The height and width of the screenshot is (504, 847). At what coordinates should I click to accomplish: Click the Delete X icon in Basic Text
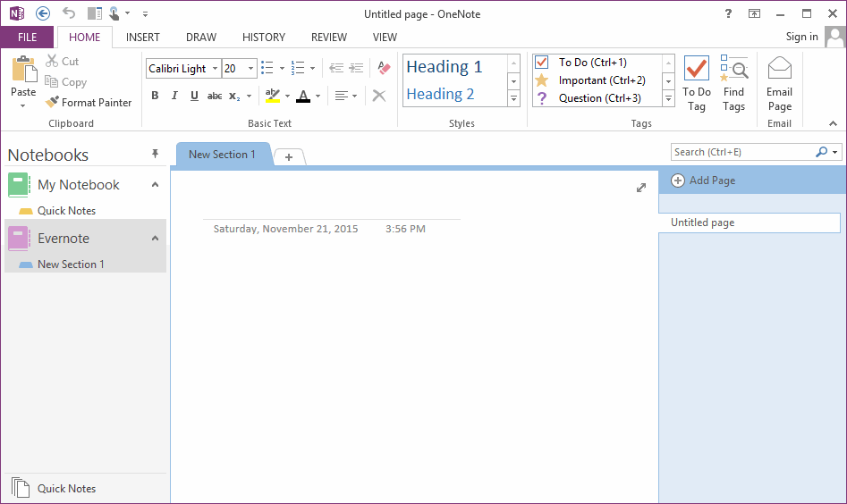tap(379, 96)
